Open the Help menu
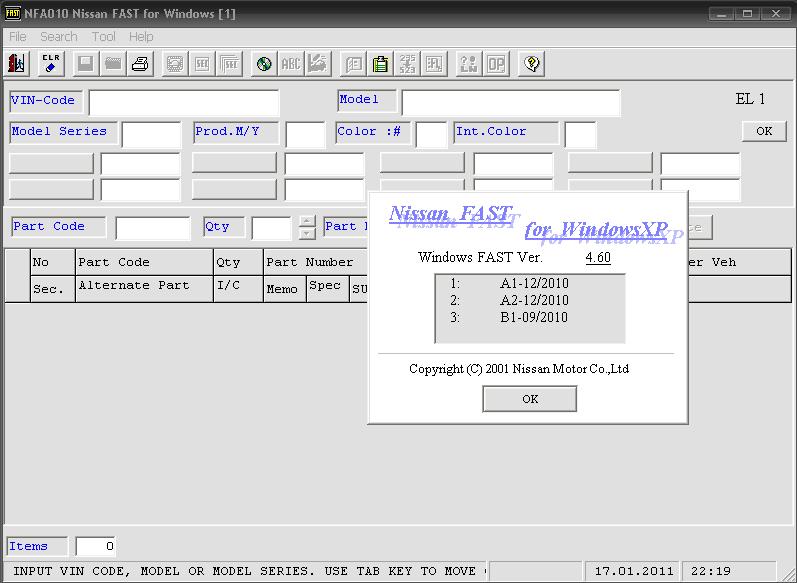This screenshot has height=583, width=797. [x=141, y=37]
